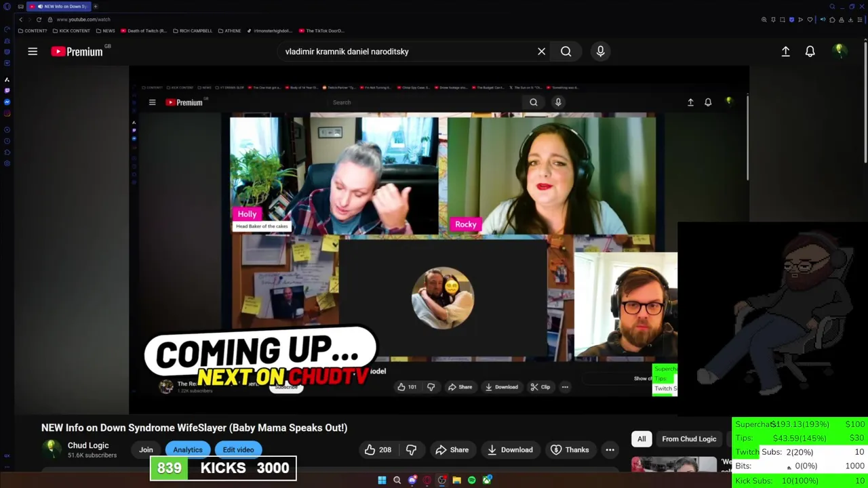Select the 'From Chud Logic' filter chip

pos(689,439)
